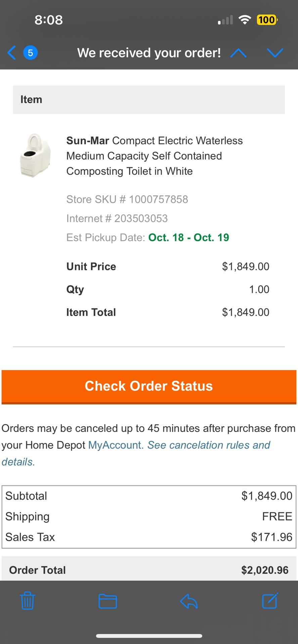The width and height of the screenshot is (298, 644).
Task: Go to previous message with up chevron
Action: pos(238,53)
